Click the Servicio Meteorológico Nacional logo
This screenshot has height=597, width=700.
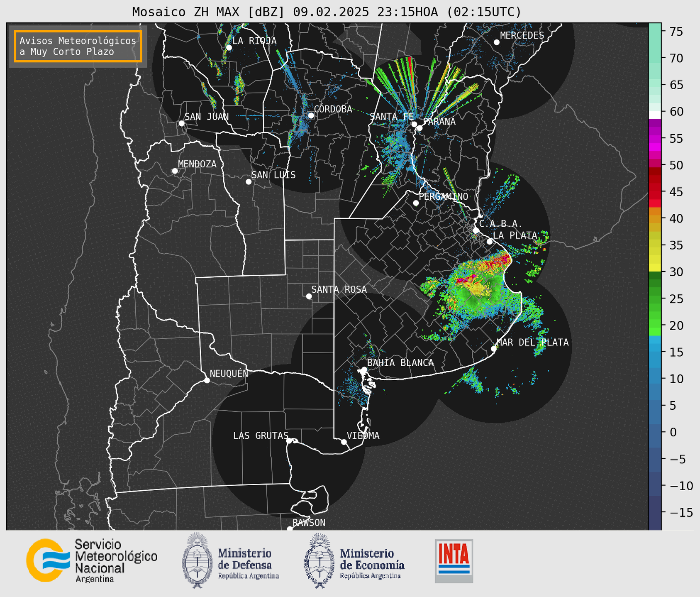pos(92,560)
